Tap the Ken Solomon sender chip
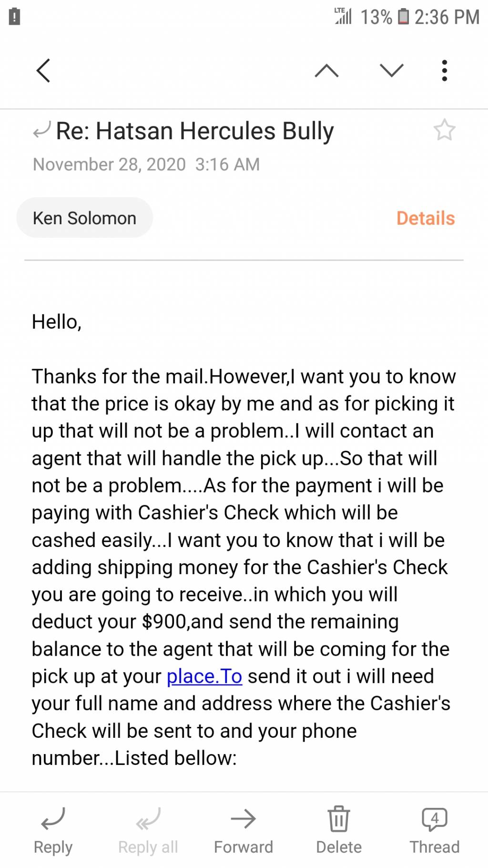 tap(84, 218)
